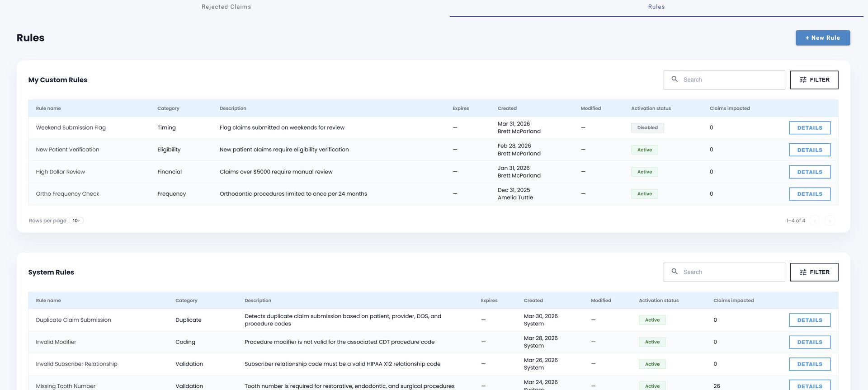The width and height of the screenshot is (868, 390).
Task: Open the FILTER sliders icon for My Custom Rules
Action: pyautogui.click(x=803, y=80)
